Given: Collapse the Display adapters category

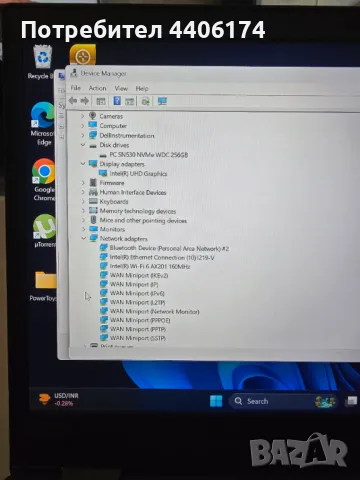Looking at the screenshot, I should 83,164.
